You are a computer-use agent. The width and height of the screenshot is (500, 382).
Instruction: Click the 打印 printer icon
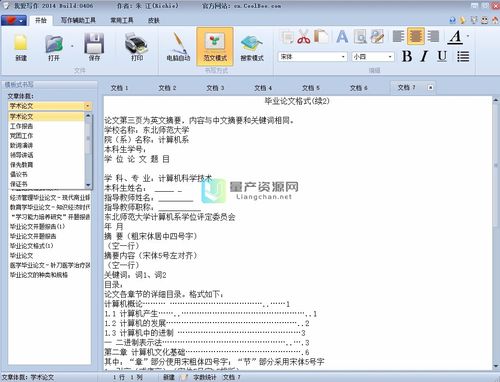[x=137, y=47]
